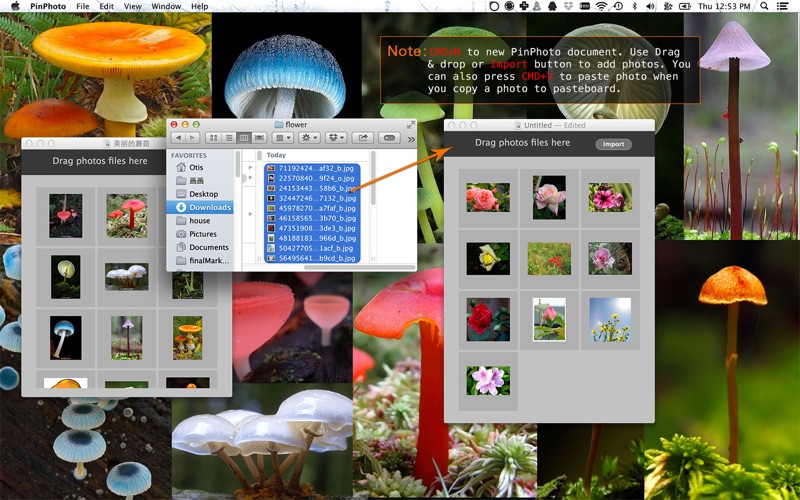Open the Dropbox toolbar dropdown
Viewport: 800px width, 500px height.
pos(337,138)
